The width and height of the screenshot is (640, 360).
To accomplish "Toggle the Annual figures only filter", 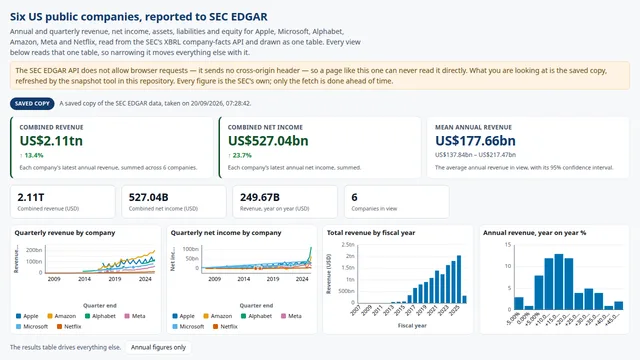I will coord(158,347).
